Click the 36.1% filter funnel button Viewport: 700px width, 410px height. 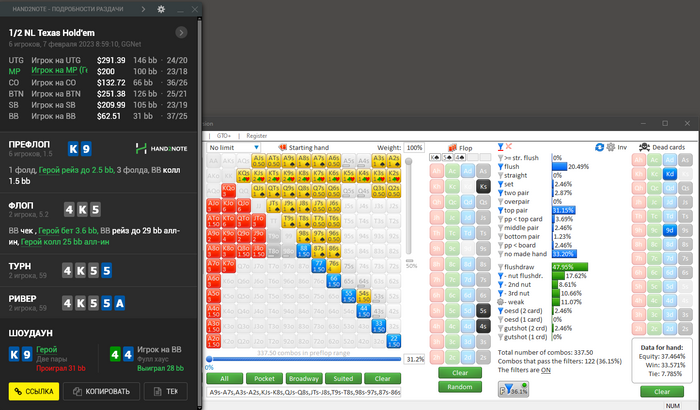click(513, 389)
